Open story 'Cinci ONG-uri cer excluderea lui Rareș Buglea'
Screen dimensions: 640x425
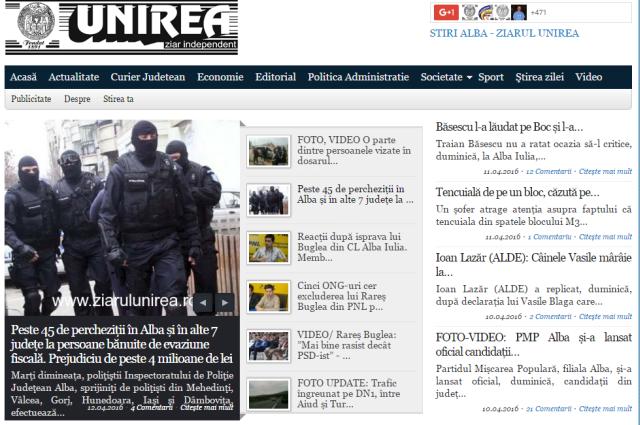coord(341,296)
